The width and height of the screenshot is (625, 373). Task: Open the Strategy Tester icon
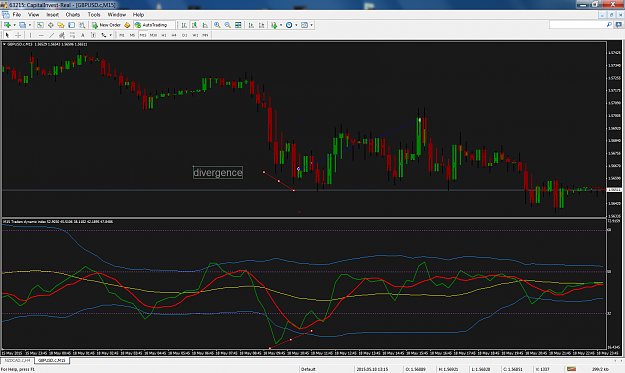[82, 25]
